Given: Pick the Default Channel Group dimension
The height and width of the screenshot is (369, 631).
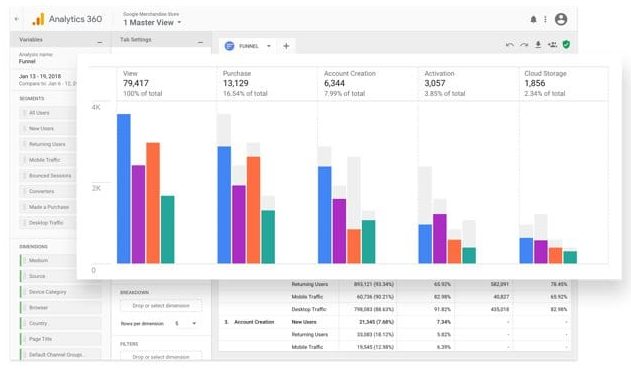Looking at the screenshot, I should [60, 355].
